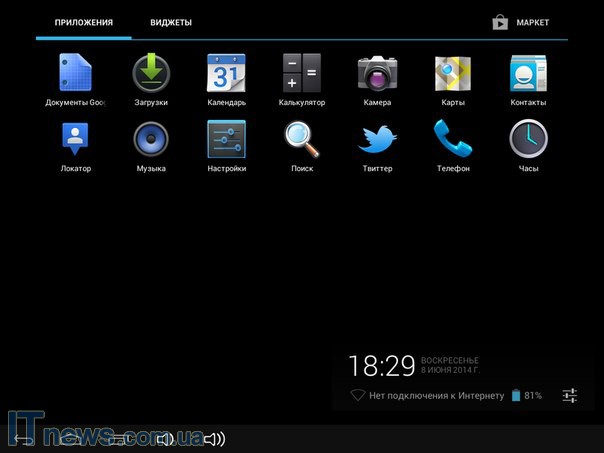Open the Твиттер Twitter app
The image size is (604, 453).
377,140
